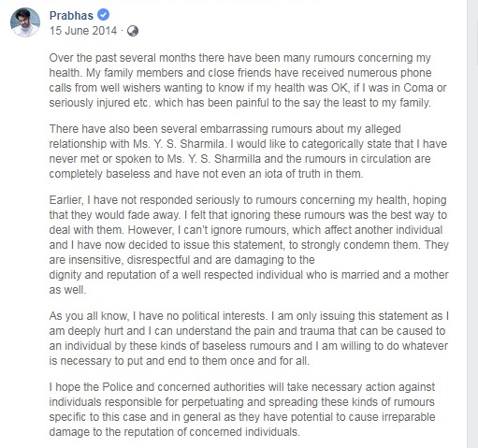The image size is (478, 448).
Task: Click the paragraph starting 'Earlier, I have not responded'
Action: click(x=249, y=245)
